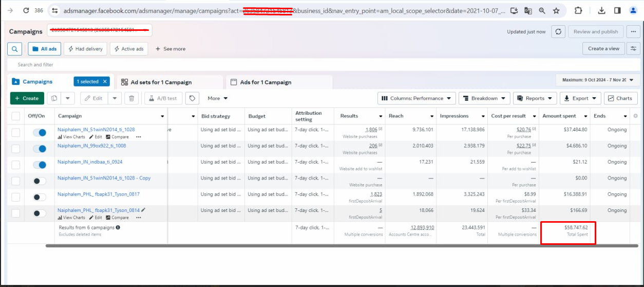
Task: Open the More dropdown in toolbar
Action: tap(218, 98)
